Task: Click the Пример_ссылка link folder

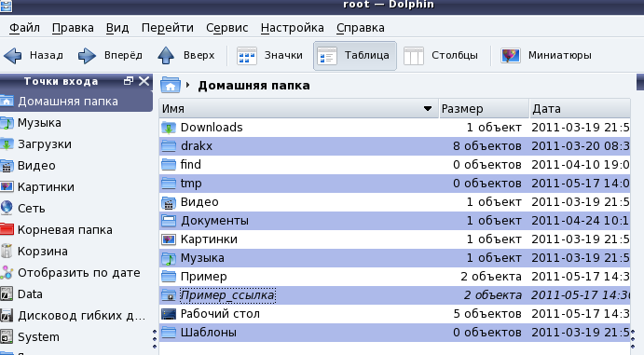Action: pos(227,295)
